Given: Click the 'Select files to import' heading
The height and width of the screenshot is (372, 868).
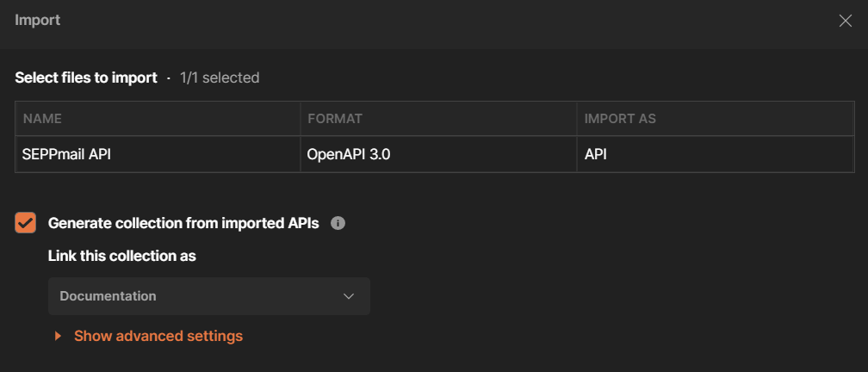Looking at the screenshot, I should (86, 77).
